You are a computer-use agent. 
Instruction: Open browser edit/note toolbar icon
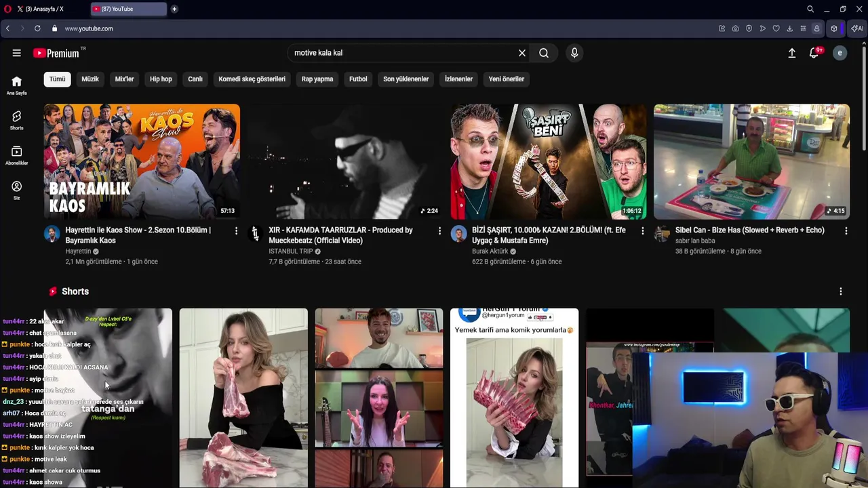(722, 28)
